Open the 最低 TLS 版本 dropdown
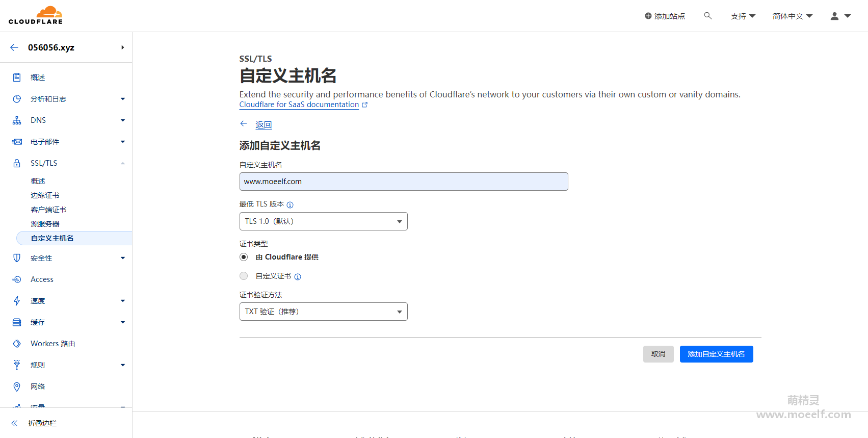The image size is (868, 438). tap(324, 221)
